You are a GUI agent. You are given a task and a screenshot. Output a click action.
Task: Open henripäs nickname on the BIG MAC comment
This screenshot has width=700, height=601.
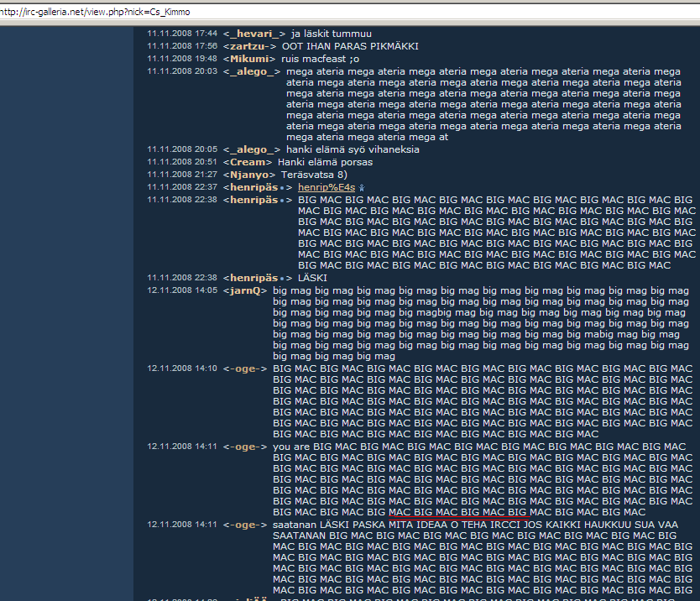(x=254, y=200)
